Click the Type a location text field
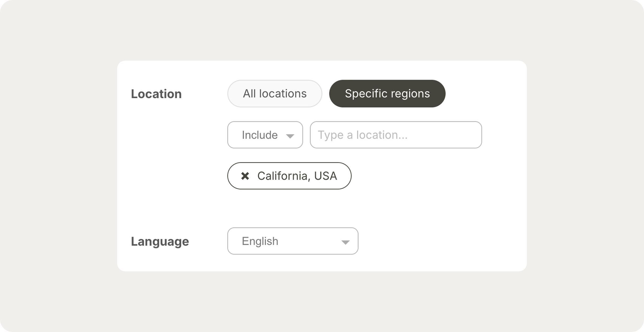644x332 pixels. point(396,135)
